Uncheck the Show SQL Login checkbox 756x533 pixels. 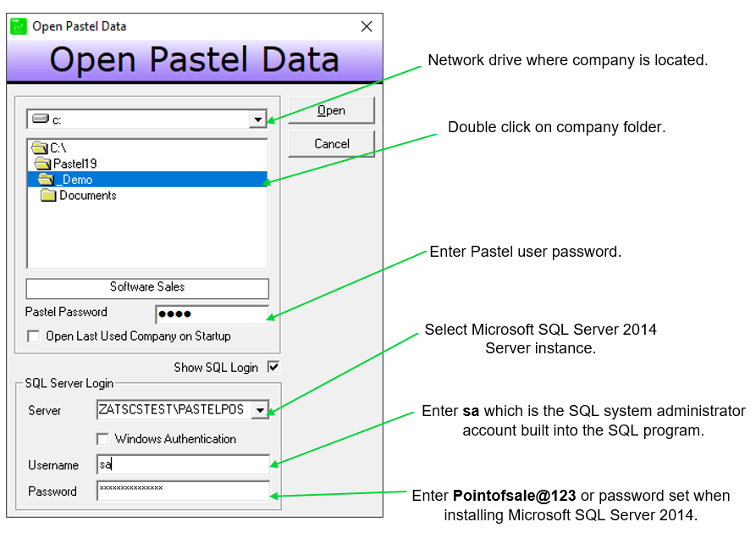275,367
